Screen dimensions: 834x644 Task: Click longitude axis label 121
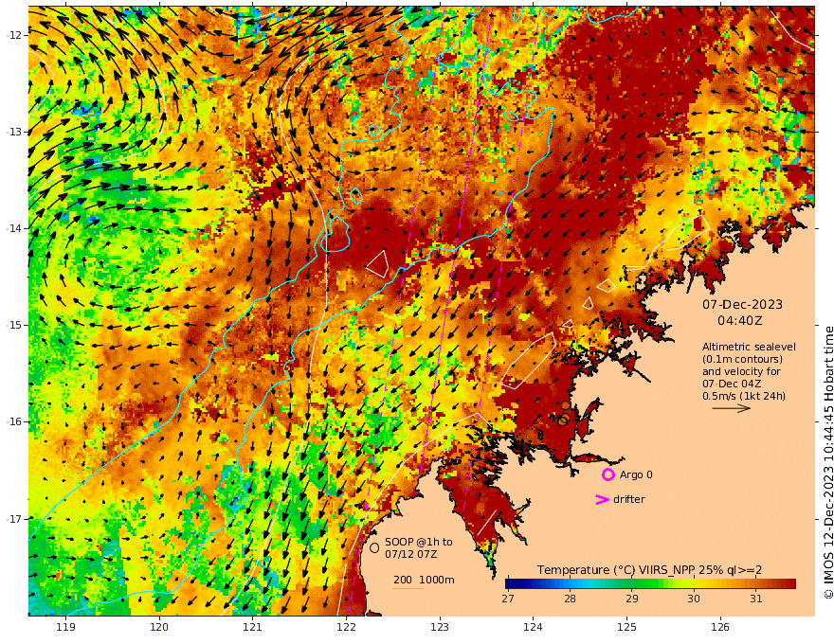coord(253,628)
